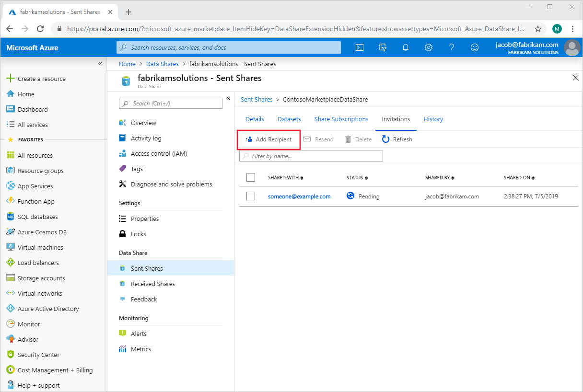Open Cloud Shell from the top bar
The width and height of the screenshot is (583, 392).
[360, 47]
